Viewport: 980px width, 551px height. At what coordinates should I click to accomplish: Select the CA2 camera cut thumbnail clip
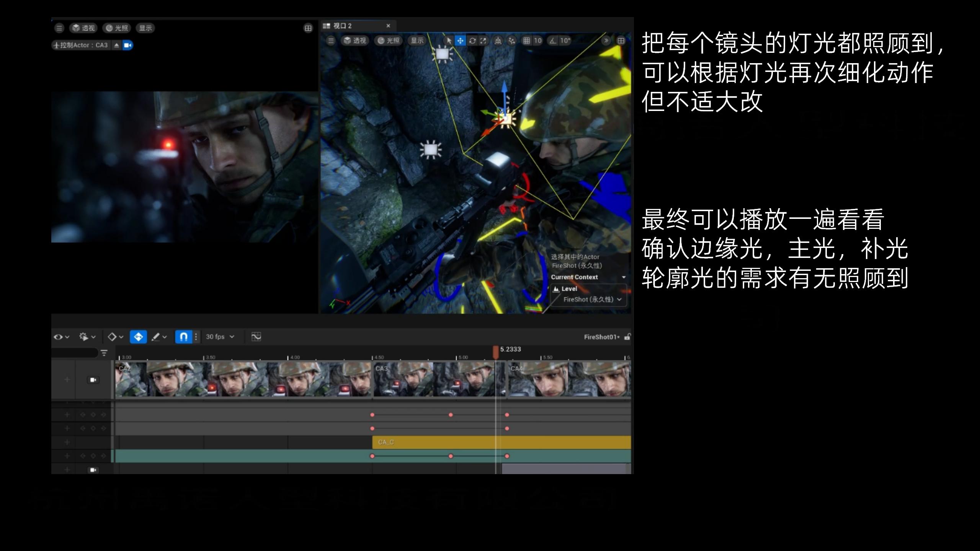click(x=243, y=380)
